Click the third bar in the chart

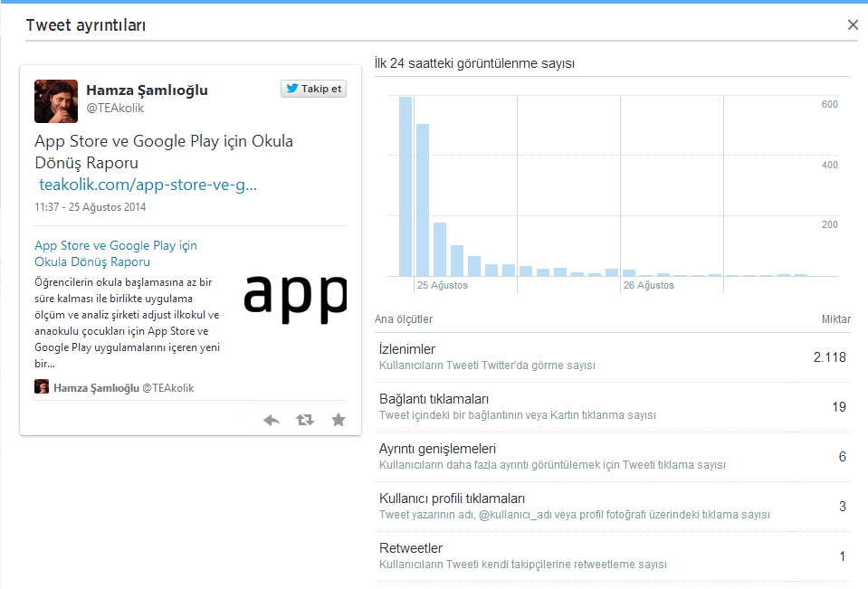(x=440, y=249)
